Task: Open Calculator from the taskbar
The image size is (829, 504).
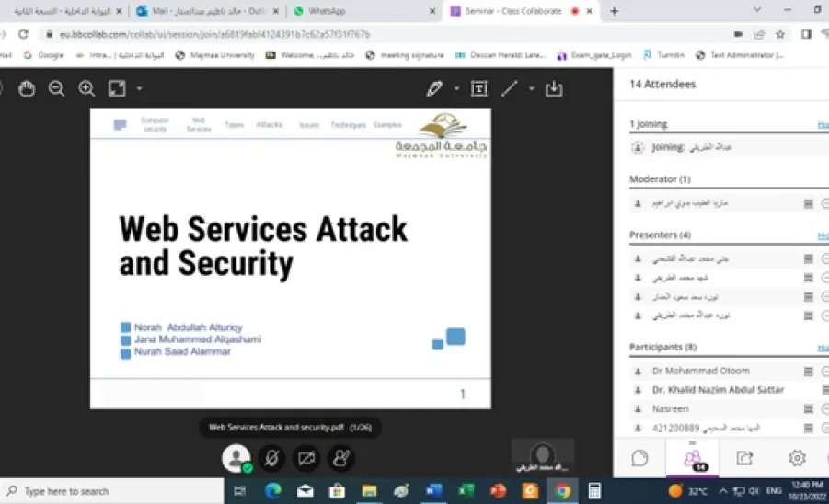Action: click(594, 491)
